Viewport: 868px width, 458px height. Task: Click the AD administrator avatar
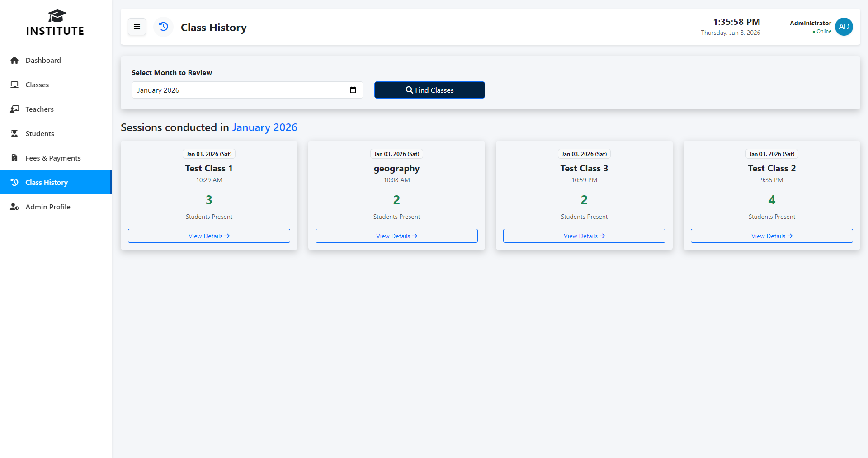click(844, 27)
